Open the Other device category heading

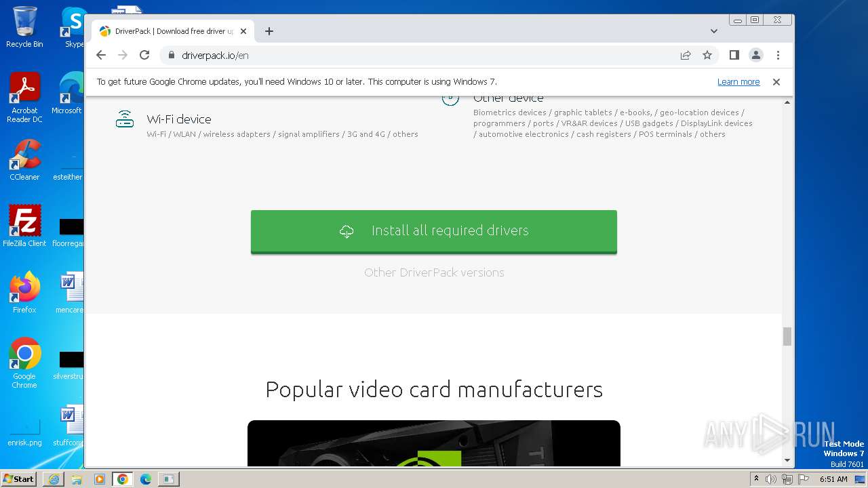[508, 98]
